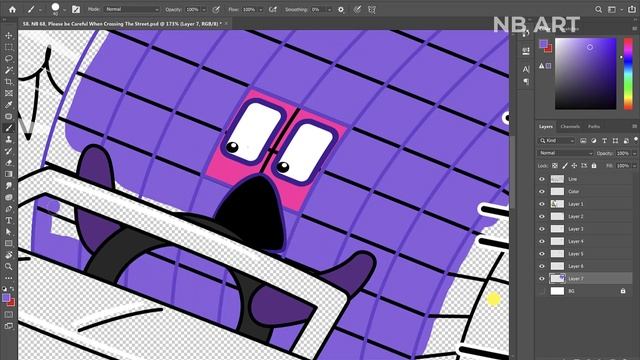Hide the Color layer
Image resolution: width=640 pixels, height=360 pixels.
(x=542, y=191)
